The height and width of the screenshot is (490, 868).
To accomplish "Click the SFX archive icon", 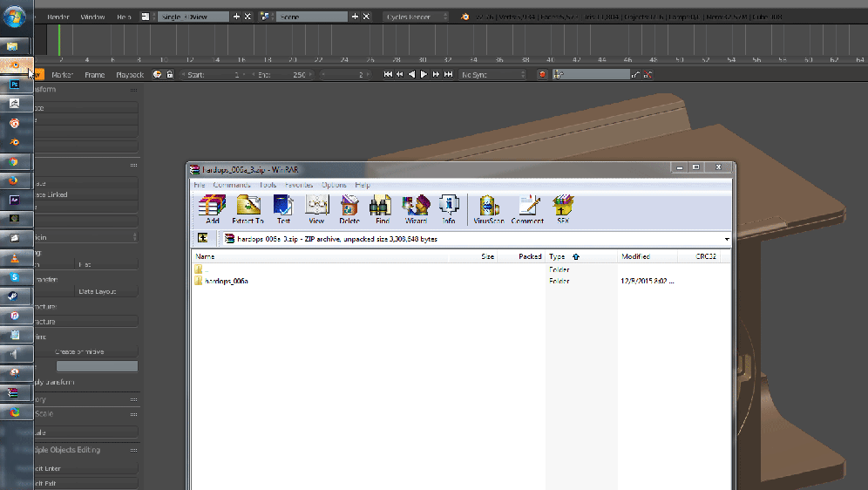I will click(x=562, y=209).
